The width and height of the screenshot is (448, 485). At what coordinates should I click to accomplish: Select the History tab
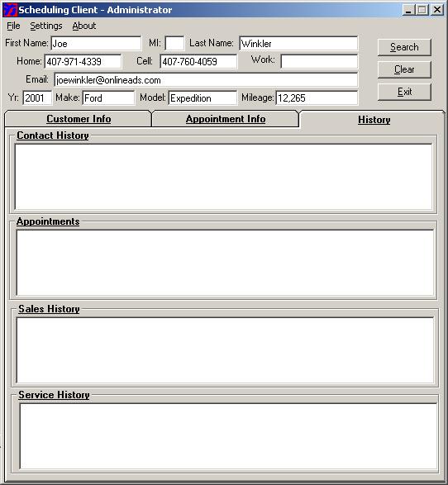tap(374, 120)
